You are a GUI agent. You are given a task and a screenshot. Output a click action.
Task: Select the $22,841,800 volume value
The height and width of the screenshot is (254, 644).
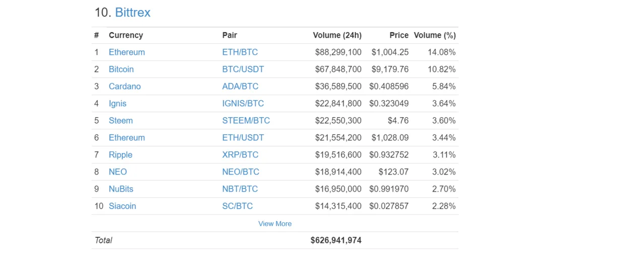[x=338, y=104]
